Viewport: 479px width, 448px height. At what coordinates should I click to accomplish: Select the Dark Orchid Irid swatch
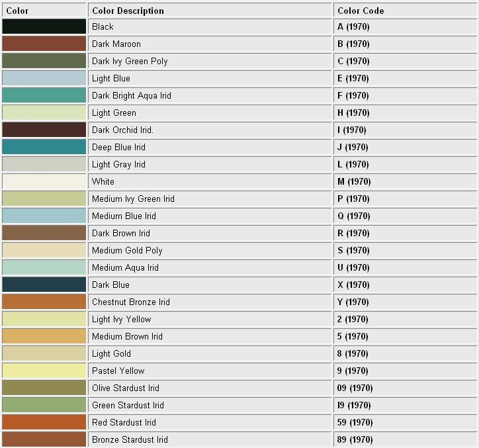pos(44,130)
